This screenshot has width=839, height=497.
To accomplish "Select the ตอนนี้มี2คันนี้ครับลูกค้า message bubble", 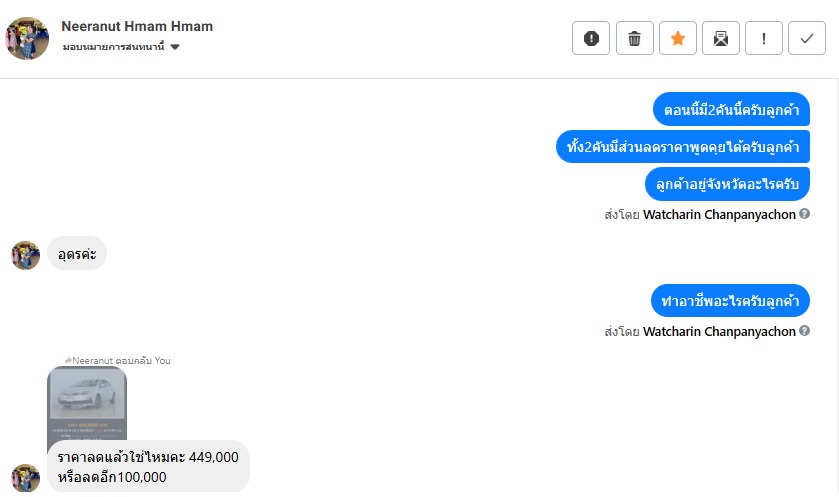I will 731,110.
